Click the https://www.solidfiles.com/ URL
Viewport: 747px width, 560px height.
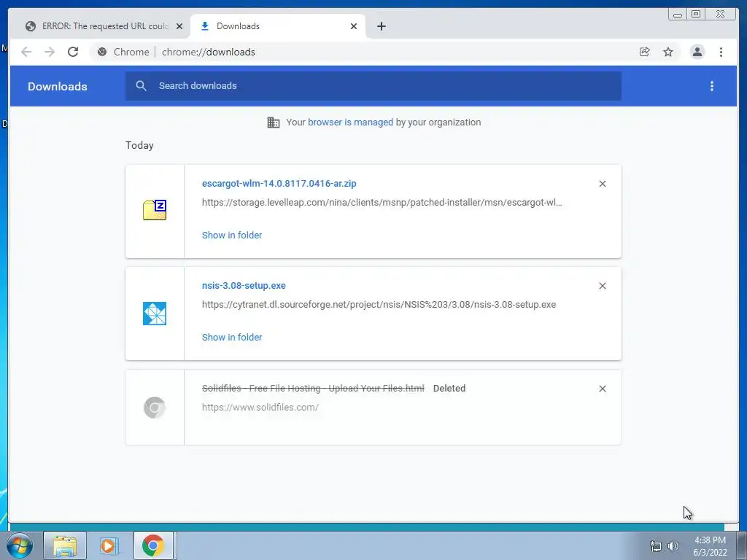[260, 408]
